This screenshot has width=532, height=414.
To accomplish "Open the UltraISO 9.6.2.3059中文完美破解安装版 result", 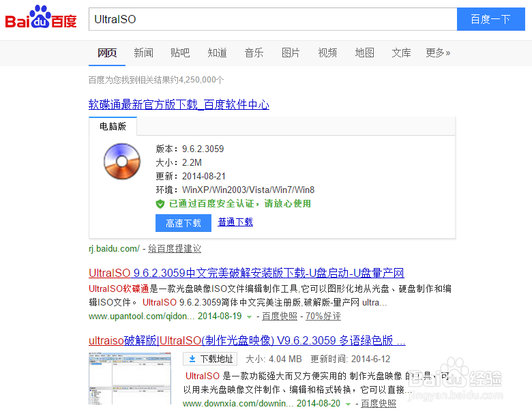I will [246, 273].
